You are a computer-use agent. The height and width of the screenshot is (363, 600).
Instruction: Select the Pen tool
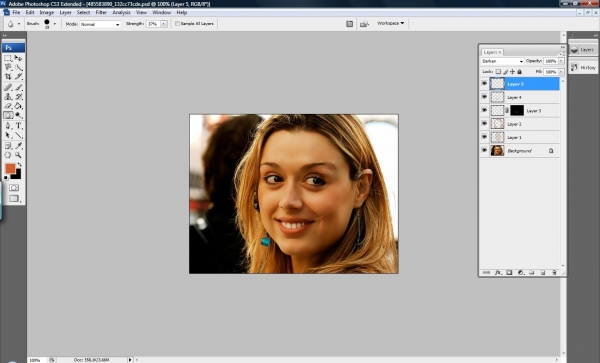tap(8, 126)
